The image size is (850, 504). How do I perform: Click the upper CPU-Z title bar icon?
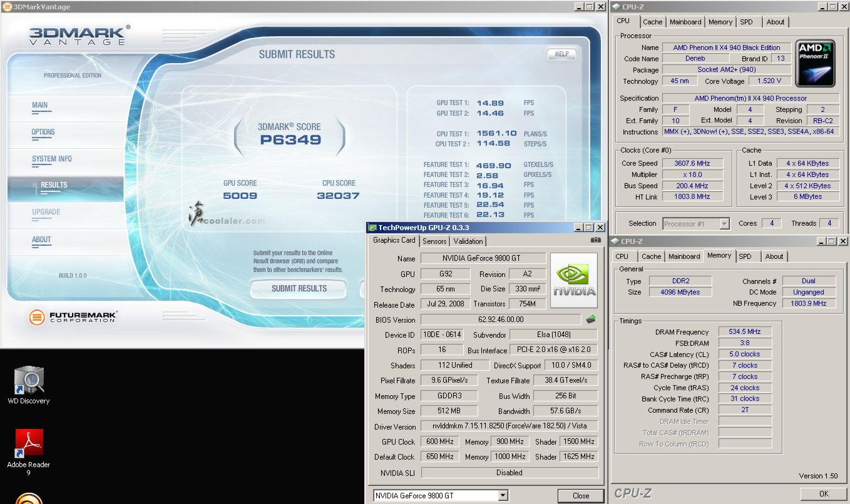pos(616,7)
